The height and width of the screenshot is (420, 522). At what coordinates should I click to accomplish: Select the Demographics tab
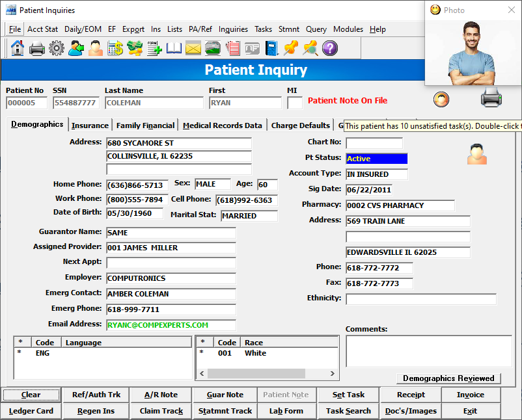tap(37, 124)
